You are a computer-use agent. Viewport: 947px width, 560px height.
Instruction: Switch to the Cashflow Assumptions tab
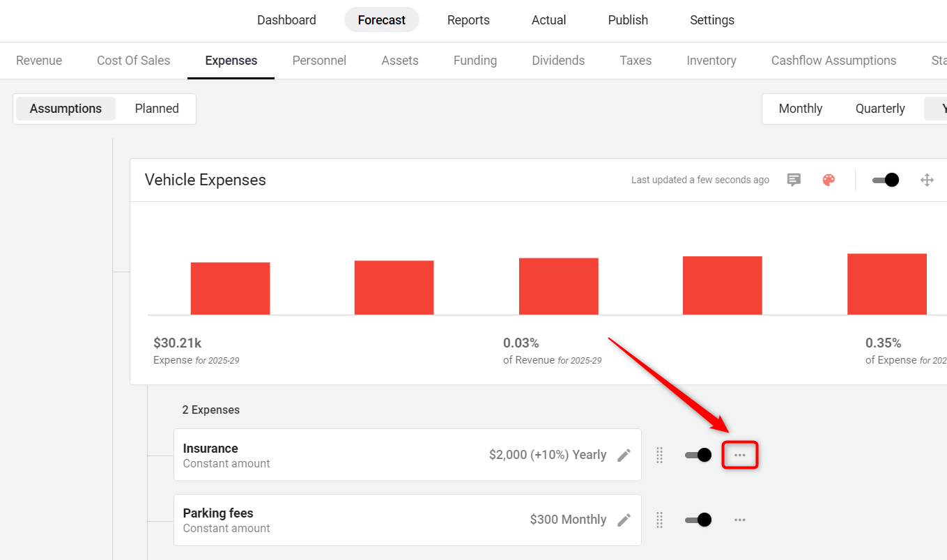point(834,61)
